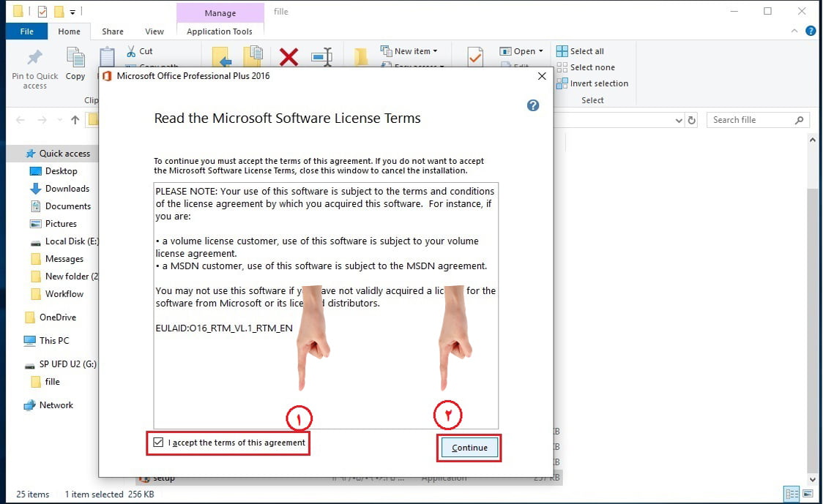Toggle the checkbox icon in title bar
The width and height of the screenshot is (823, 504).
tap(42, 11)
